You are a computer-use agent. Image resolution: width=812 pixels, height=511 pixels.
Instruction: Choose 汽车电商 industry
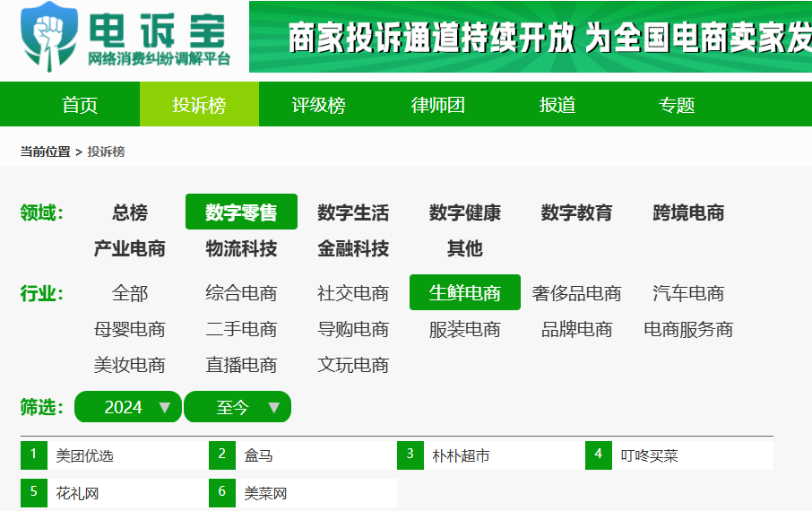[688, 293]
